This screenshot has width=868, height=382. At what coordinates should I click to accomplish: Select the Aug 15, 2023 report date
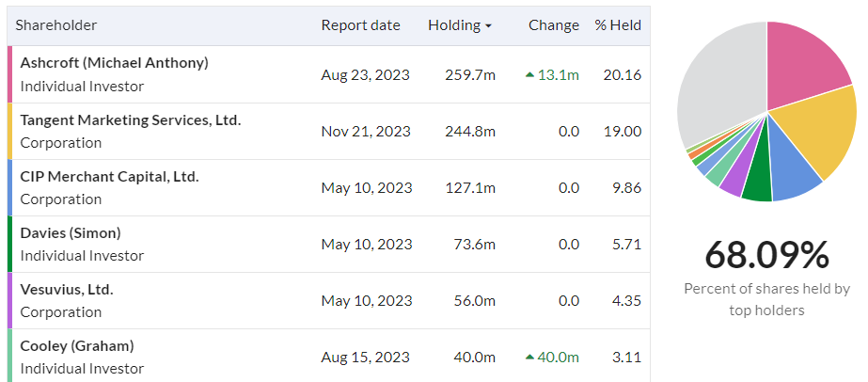pyautogui.click(x=366, y=358)
